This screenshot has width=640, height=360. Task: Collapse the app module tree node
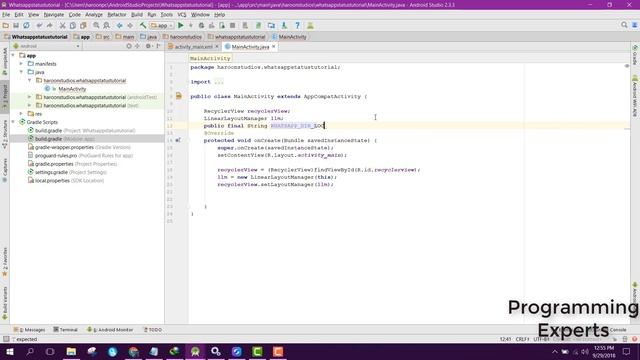click(13, 55)
